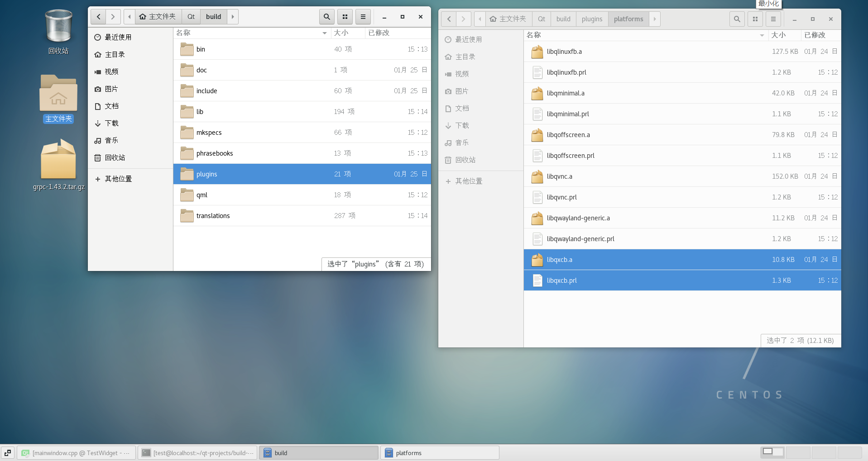Image resolution: width=868 pixels, height=461 pixels.
Task: Switch to the build taskbar entry
Action: click(319, 452)
